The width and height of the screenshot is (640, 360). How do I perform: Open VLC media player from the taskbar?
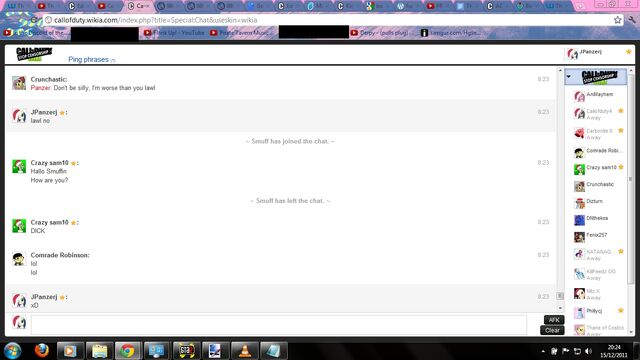tap(244, 351)
